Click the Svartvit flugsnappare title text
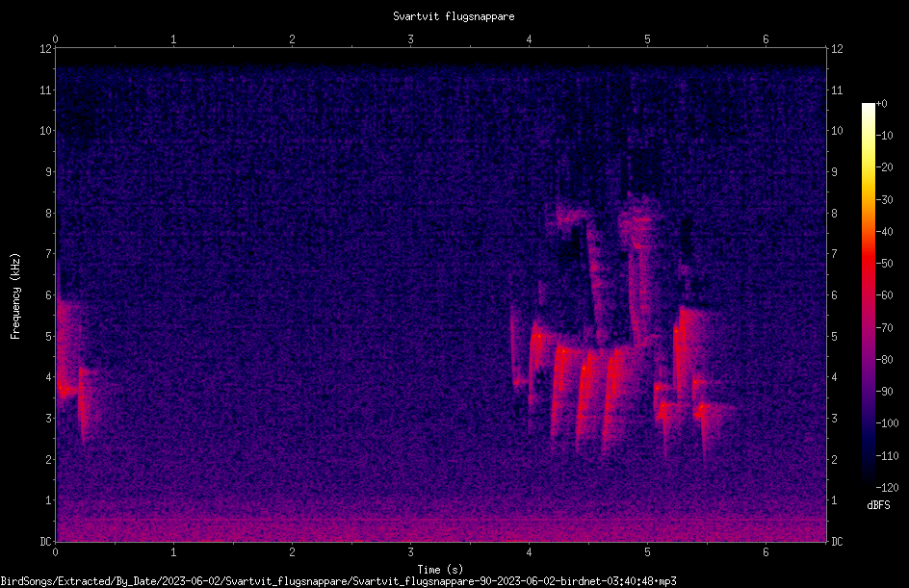The image size is (909, 588). (454, 16)
